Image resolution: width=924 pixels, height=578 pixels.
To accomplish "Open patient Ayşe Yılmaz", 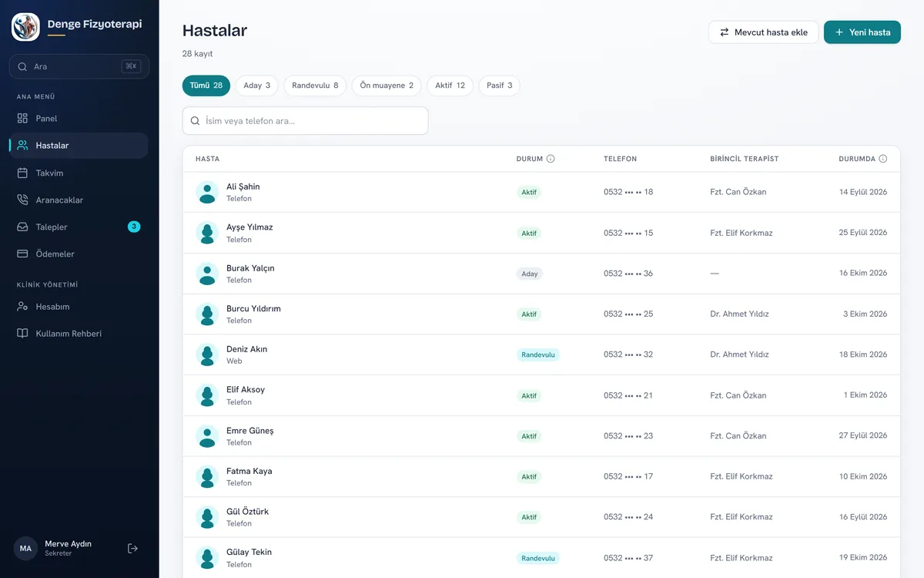I will (x=541, y=233).
